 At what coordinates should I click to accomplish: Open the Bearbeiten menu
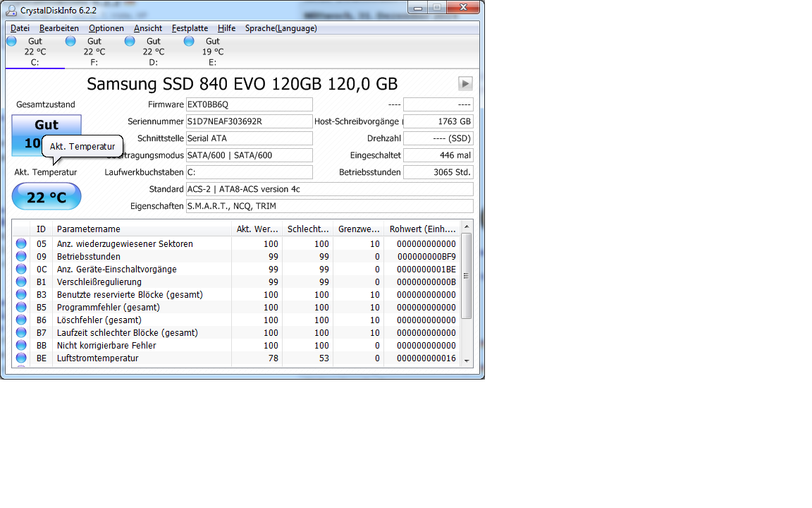coord(59,28)
